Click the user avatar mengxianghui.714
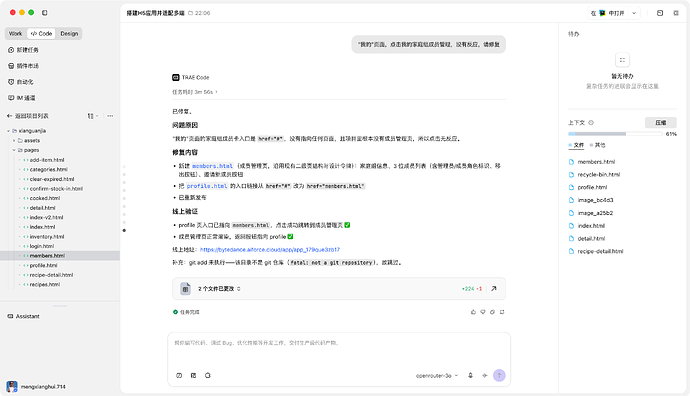 click(x=12, y=386)
